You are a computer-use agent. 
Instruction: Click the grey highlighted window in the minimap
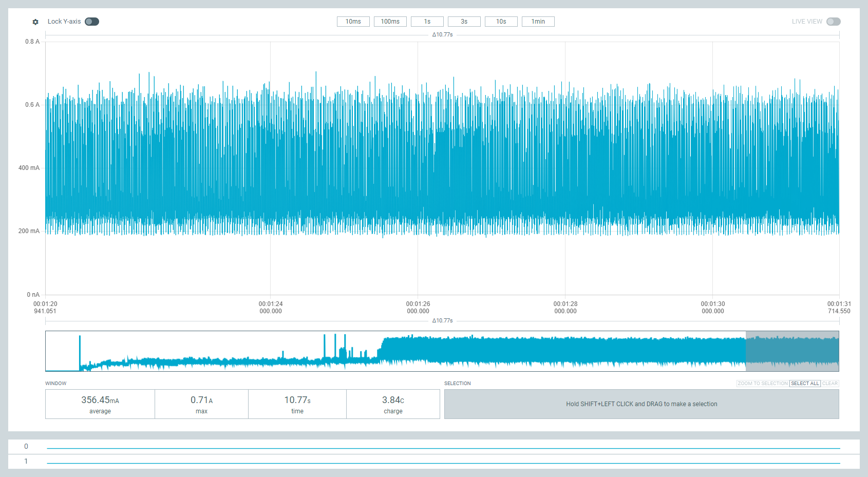point(792,351)
